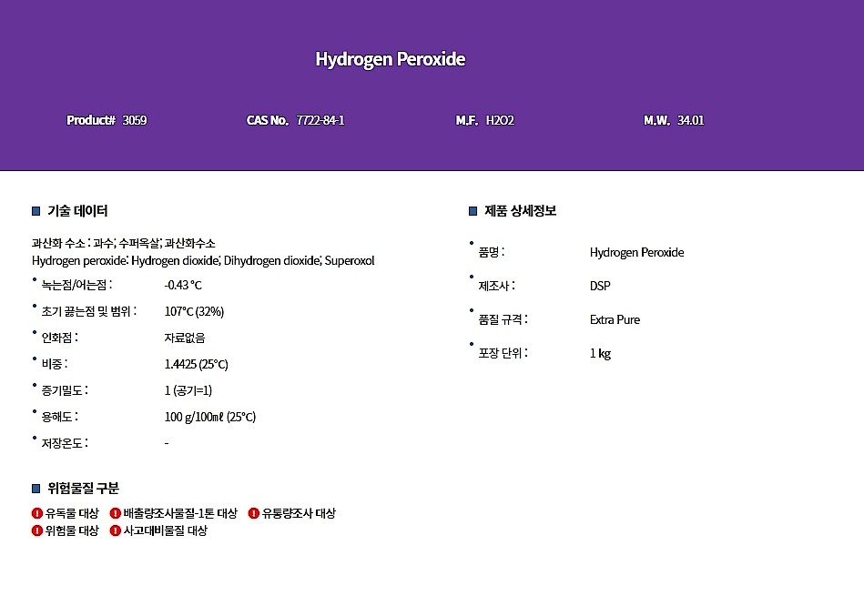Image resolution: width=864 pixels, height=616 pixels.
Task: Select the red icon next to 사고대비물질 대상
Action: [x=114, y=530]
